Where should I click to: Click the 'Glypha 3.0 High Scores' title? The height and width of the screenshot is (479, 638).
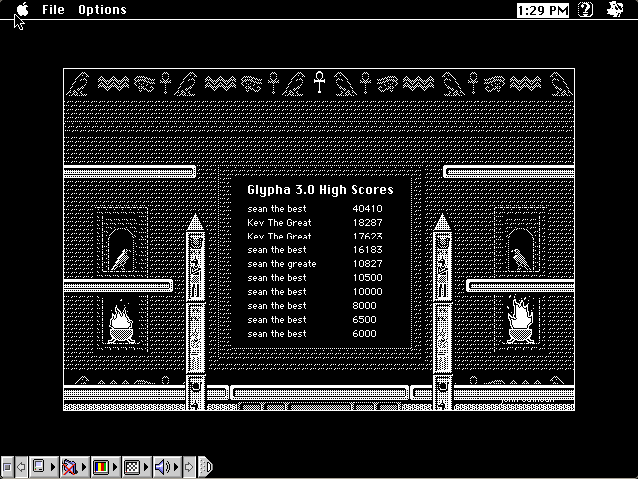coord(320,190)
